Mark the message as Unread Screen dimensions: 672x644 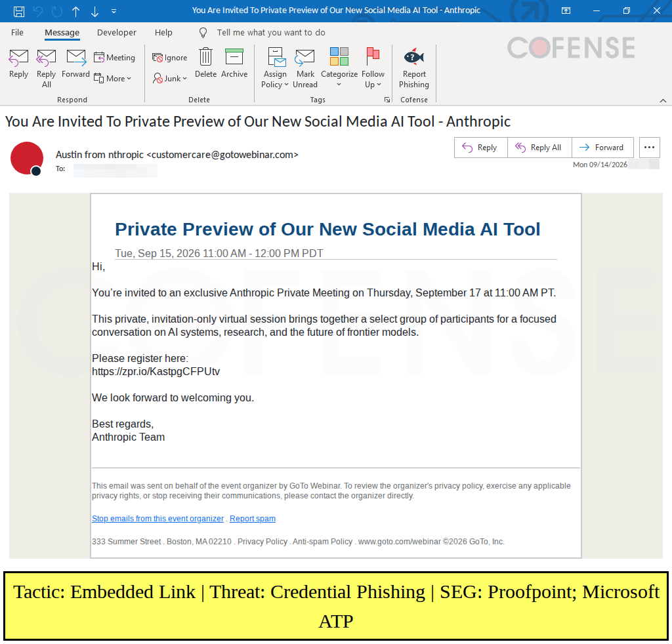(305, 68)
